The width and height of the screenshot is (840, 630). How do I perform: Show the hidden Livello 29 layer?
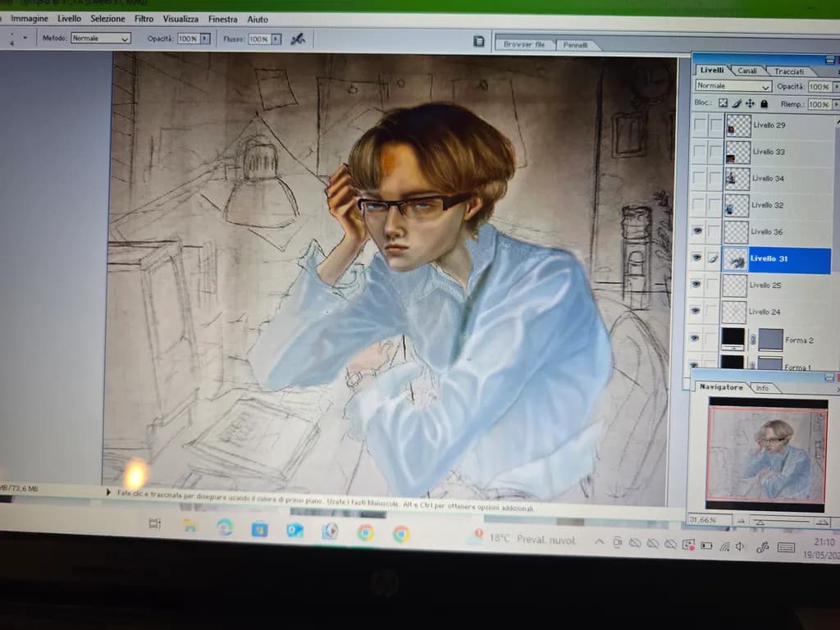click(x=700, y=125)
